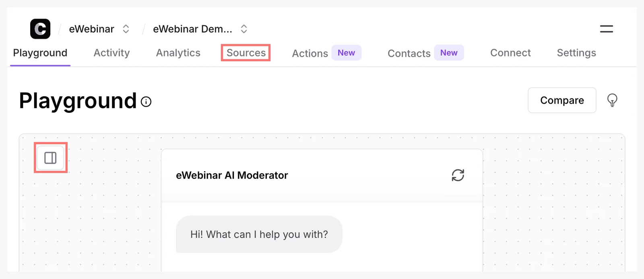This screenshot has width=644, height=279.
Task: Expand the eWebinar team switcher
Action: (126, 29)
